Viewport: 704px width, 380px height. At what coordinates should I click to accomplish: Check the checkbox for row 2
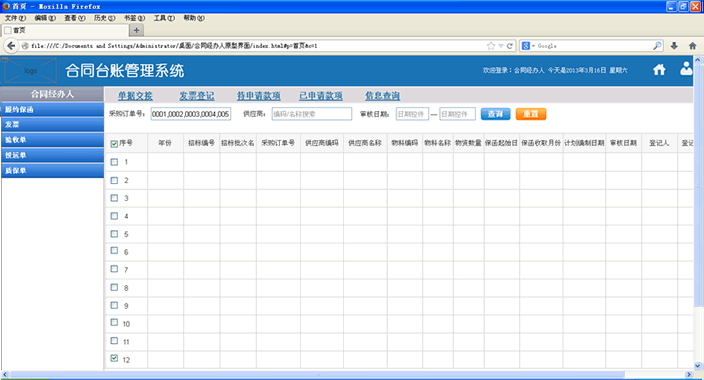114,180
